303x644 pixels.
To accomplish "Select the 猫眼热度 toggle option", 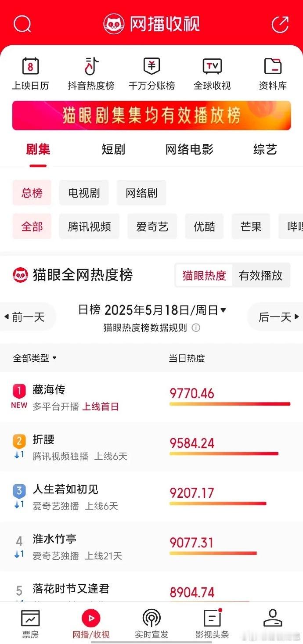I will point(204,276).
